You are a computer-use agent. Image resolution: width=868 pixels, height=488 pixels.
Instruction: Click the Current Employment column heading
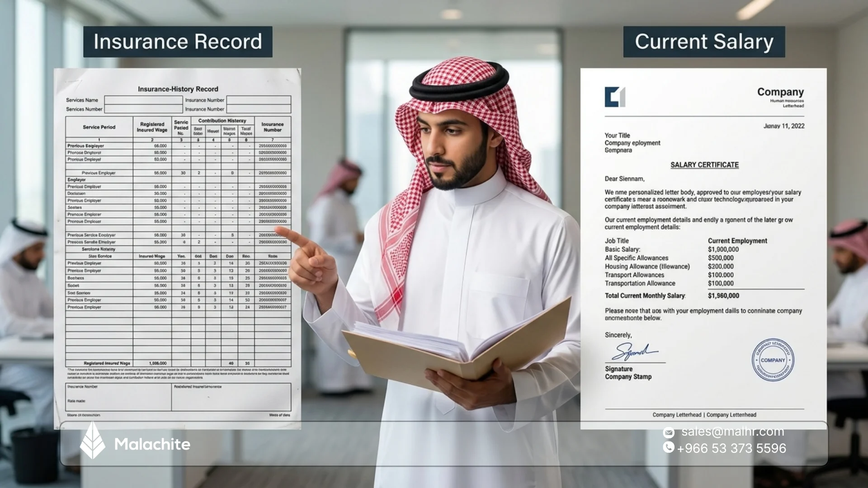coord(737,241)
